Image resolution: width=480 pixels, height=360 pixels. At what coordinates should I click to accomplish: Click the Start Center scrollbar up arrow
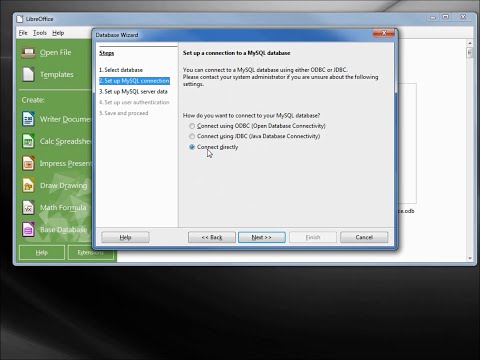click(x=470, y=43)
